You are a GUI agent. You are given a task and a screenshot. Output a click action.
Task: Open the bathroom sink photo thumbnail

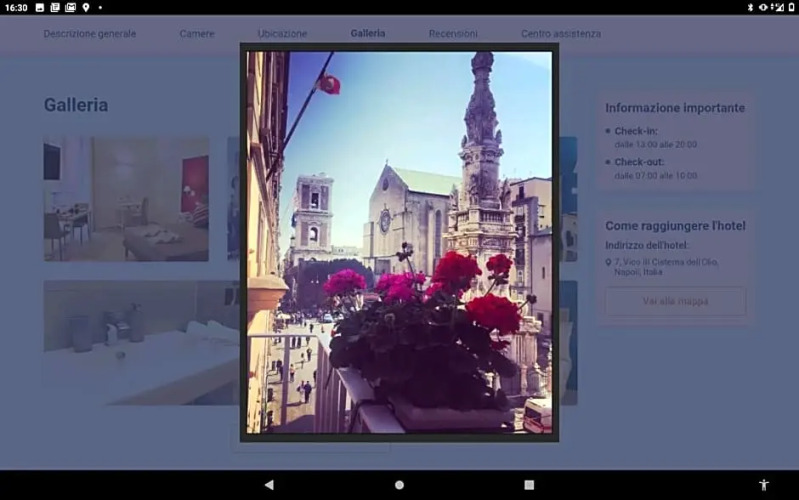[140, 343]
